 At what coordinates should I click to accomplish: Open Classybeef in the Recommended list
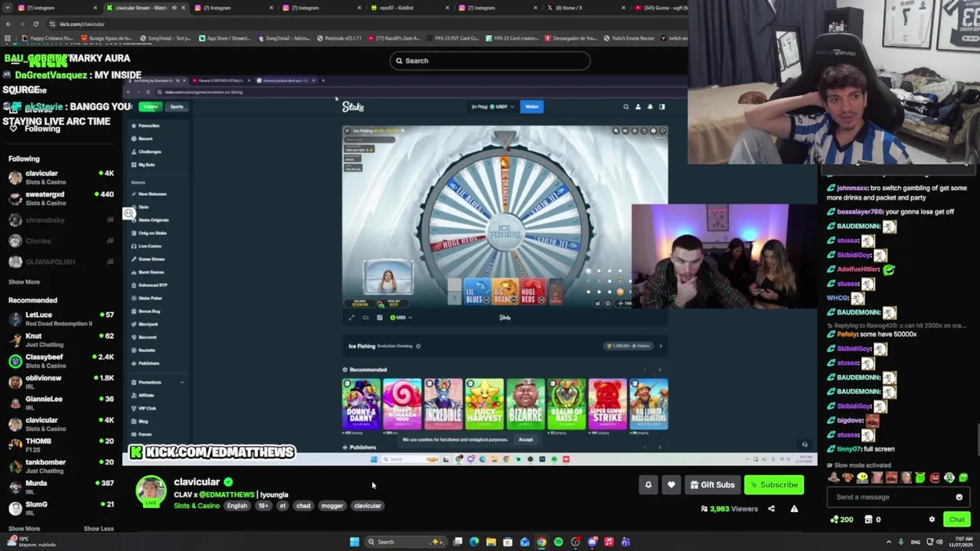tap(61, 360)
